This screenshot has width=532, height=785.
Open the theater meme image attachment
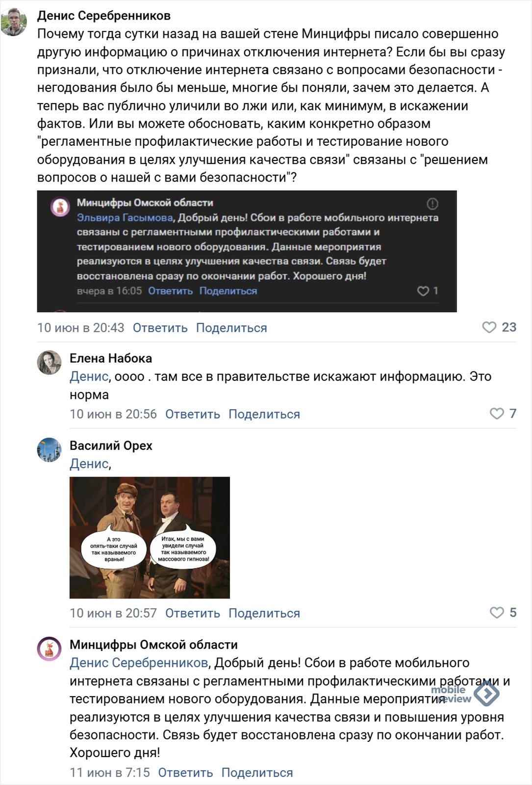tap(150, 538)
